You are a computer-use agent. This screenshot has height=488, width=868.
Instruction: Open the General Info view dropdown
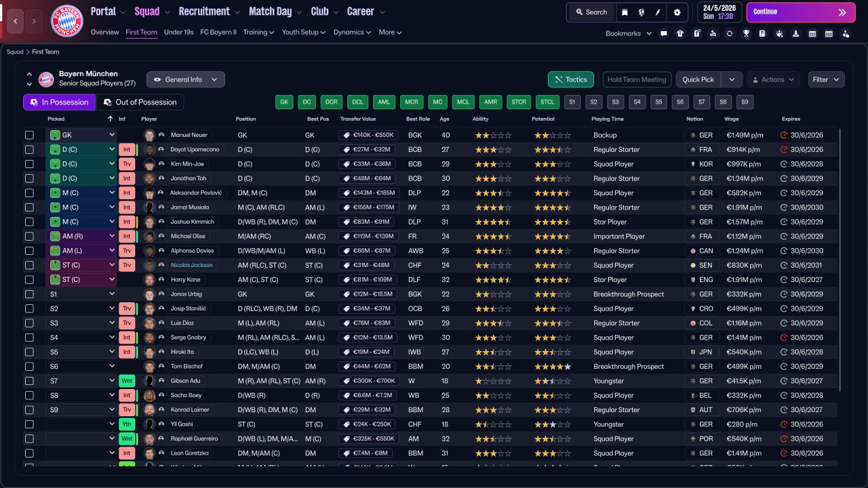(186, 79)
